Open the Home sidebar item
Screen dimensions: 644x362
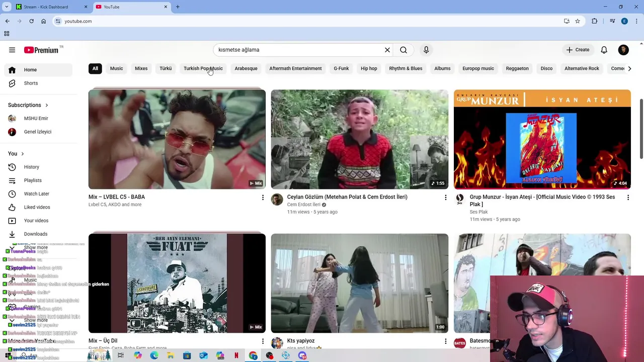[x=38, y=70]
